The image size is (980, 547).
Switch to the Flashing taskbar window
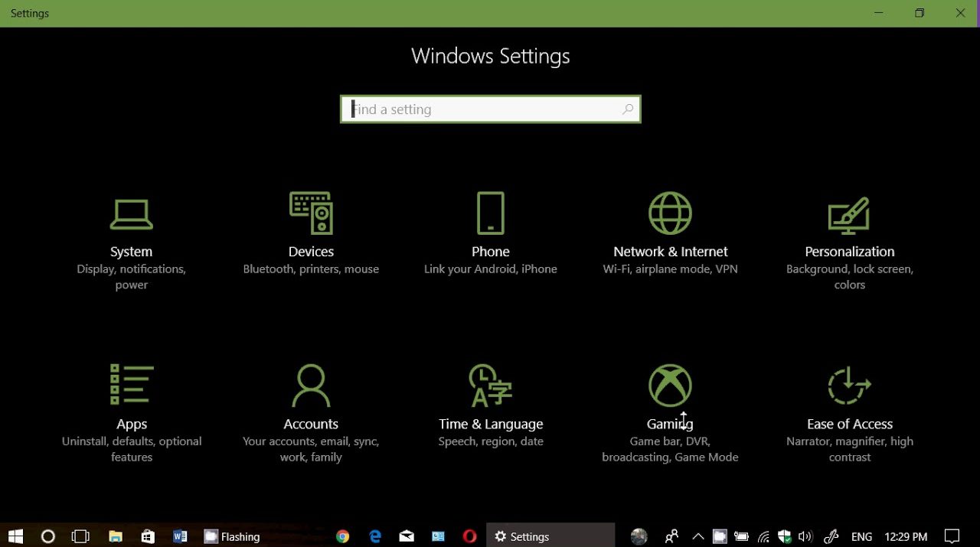coord(232,536)
